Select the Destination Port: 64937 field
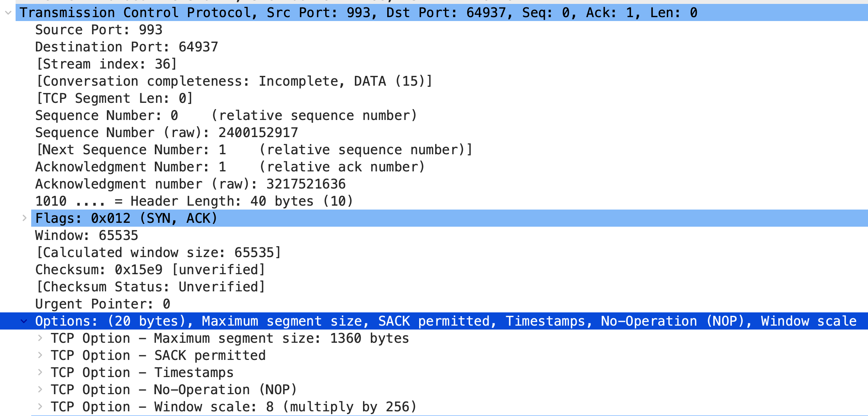The height and width of the screenshot is (416, 868). [126, 47]
